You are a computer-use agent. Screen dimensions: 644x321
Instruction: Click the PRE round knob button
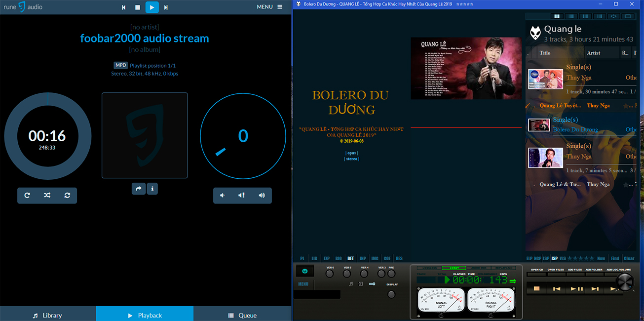(391, 273)
